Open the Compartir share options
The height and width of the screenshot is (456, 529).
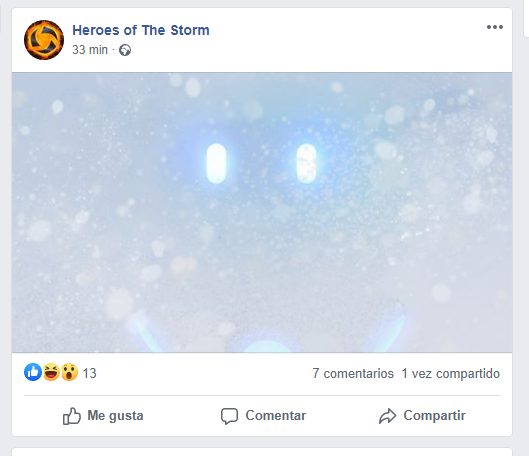[x=422, y=416]
